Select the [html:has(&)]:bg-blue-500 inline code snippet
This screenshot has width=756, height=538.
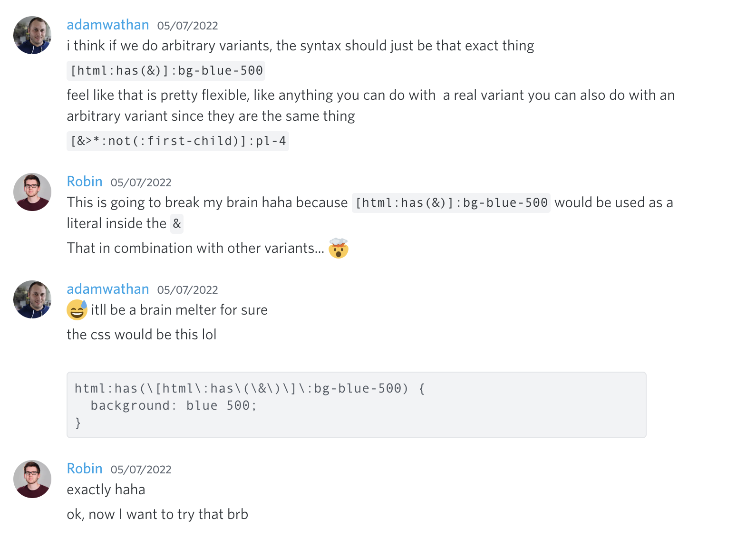tap(166, 70)
